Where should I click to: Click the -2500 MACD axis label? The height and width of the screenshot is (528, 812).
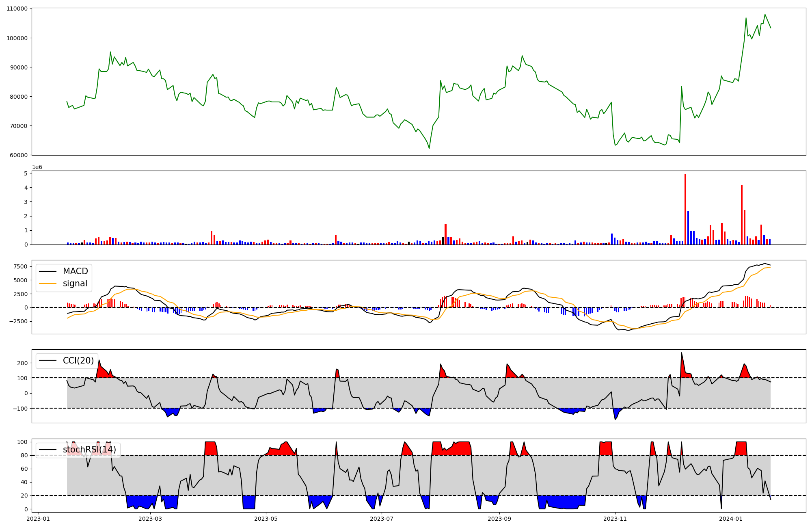coord(19,321)
